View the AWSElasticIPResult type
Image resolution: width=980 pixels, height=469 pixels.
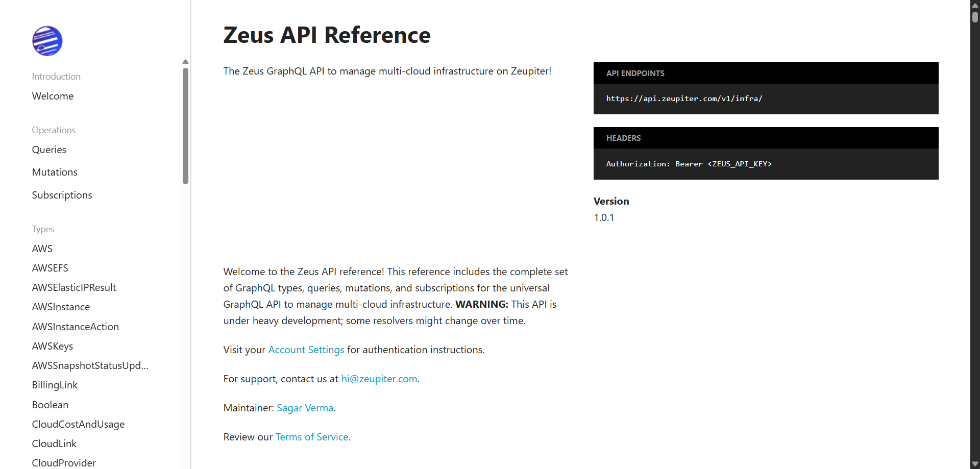(x=74, y=287)
